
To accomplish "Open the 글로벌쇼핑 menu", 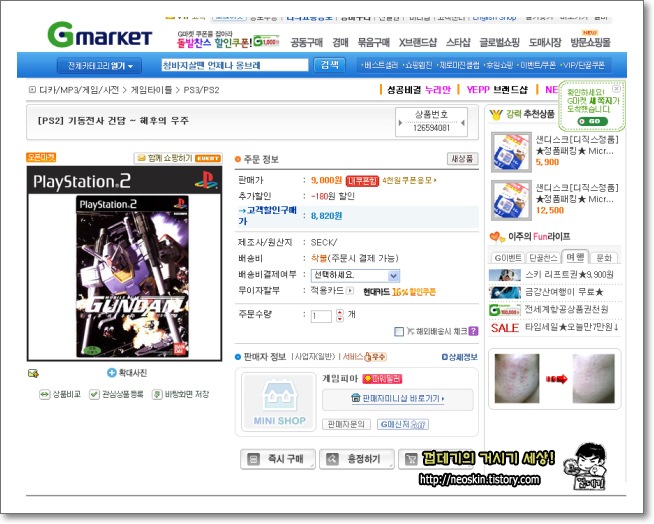I will [499, 42].
